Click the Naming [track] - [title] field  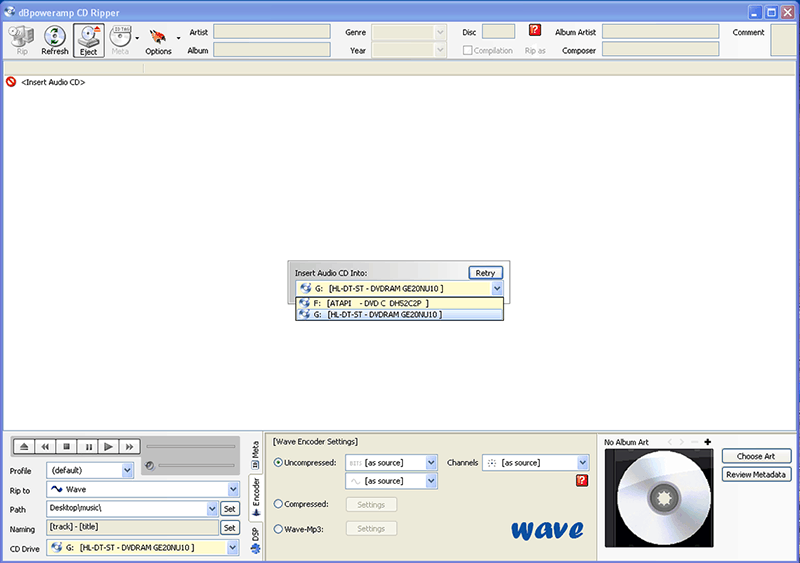pos(132,527)
